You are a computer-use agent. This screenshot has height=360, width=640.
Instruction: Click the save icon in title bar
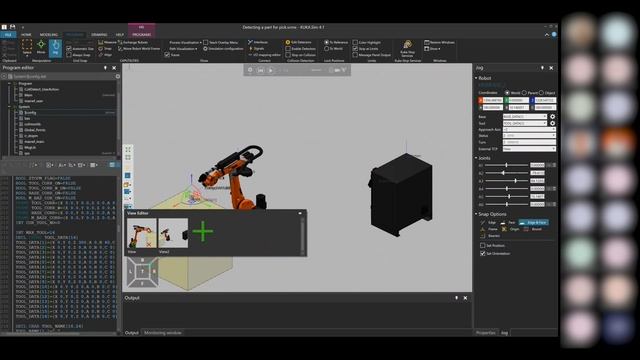pos(12,27)
